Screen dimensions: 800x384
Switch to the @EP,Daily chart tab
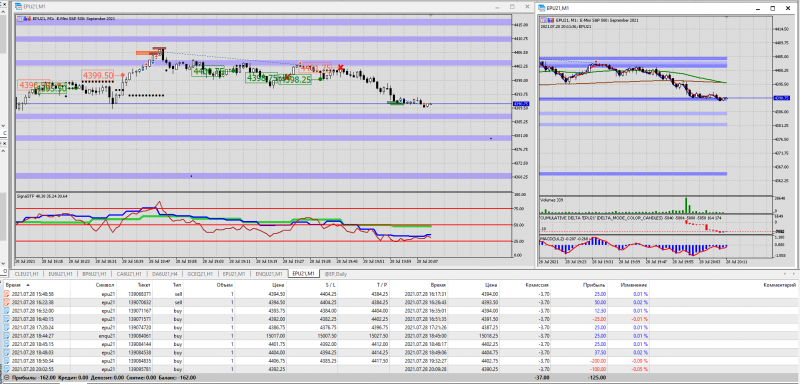click(334, 274)
